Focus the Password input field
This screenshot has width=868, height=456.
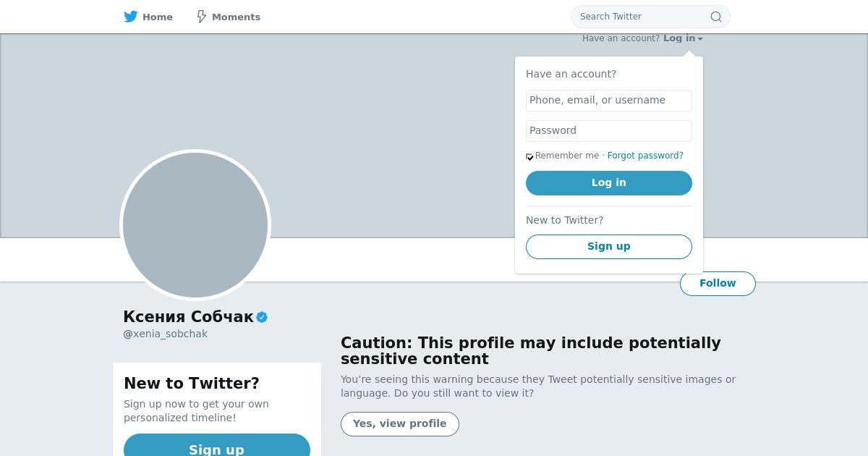pos(609,131)
